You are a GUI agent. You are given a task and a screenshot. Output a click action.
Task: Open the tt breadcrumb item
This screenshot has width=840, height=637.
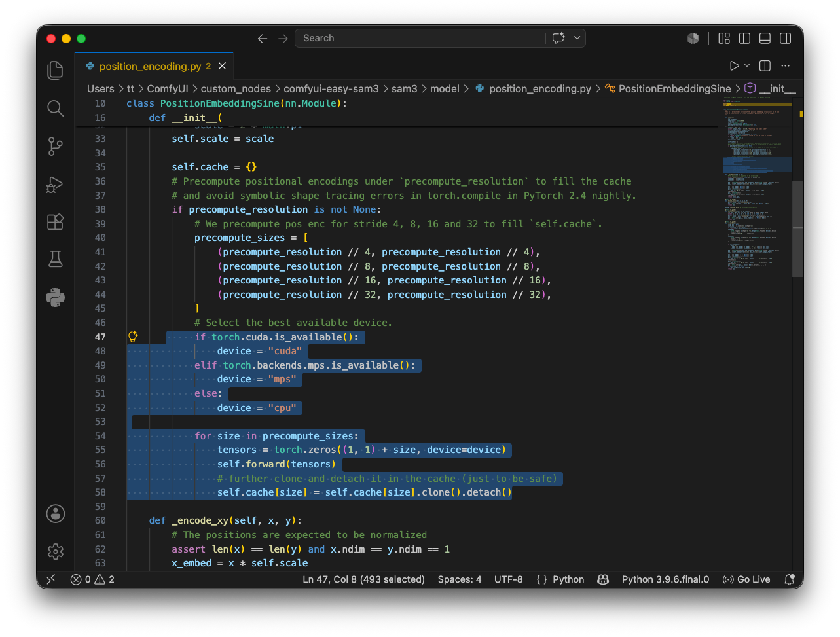click(x=131, y=88)
